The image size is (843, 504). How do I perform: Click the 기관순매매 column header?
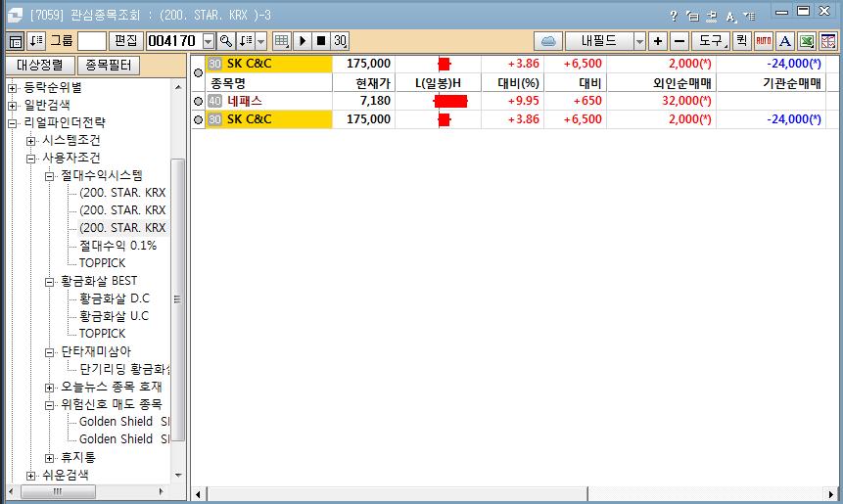click(771, 83)
